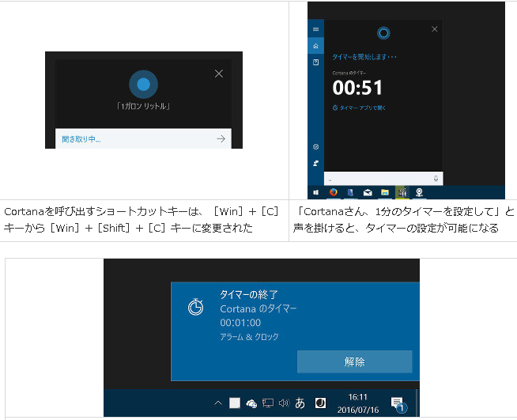Open the network status tray icon

268,403
